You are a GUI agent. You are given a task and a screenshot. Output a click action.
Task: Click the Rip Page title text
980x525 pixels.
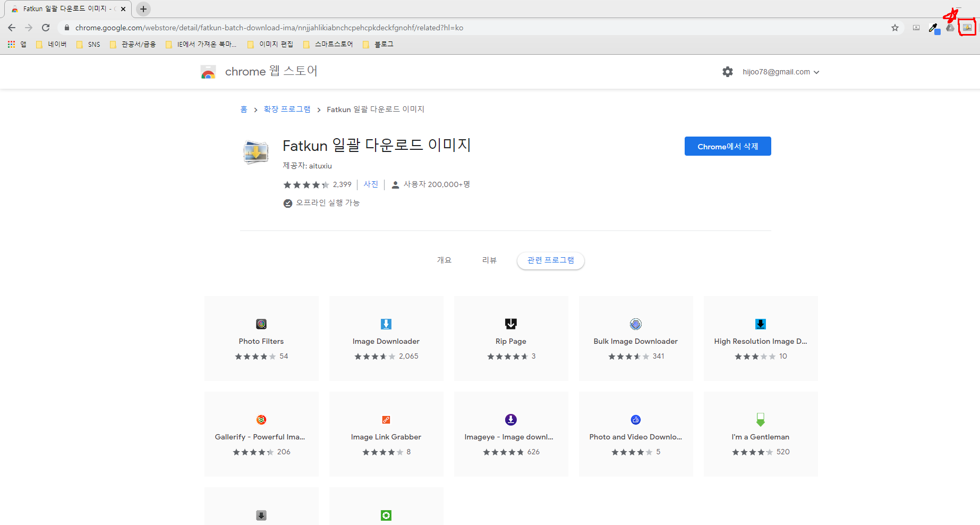[x=511, y=341]
